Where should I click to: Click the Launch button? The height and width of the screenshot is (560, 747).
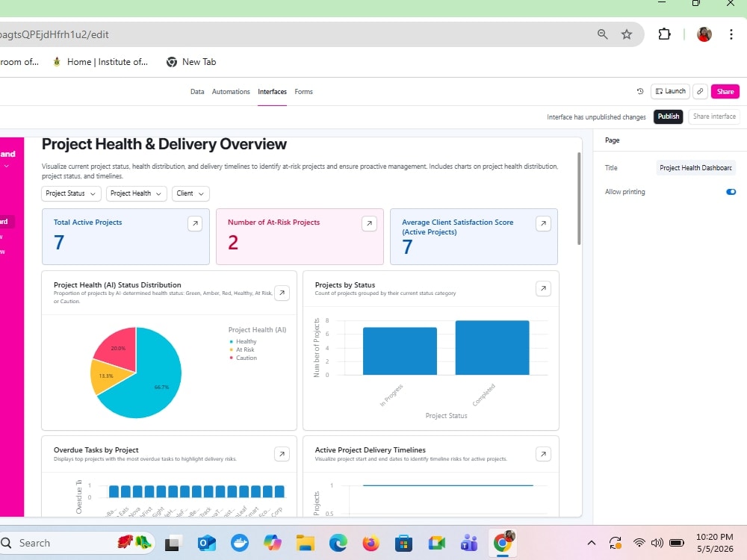(x=670, y=91)
